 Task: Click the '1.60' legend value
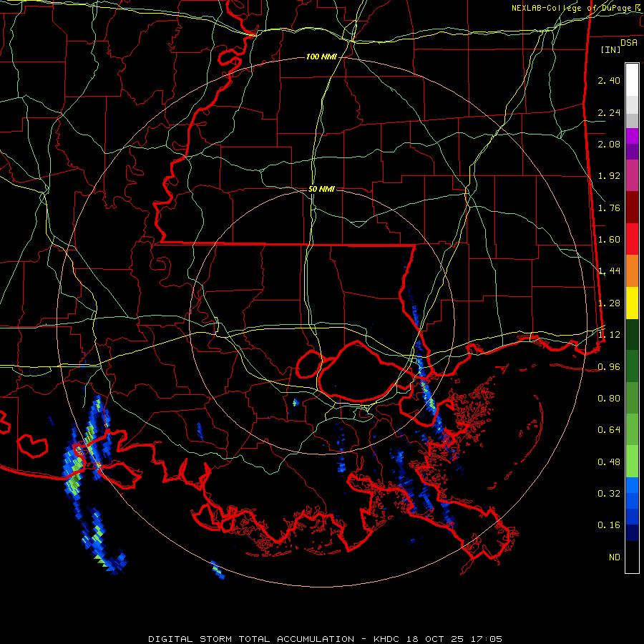coord(609,240)
